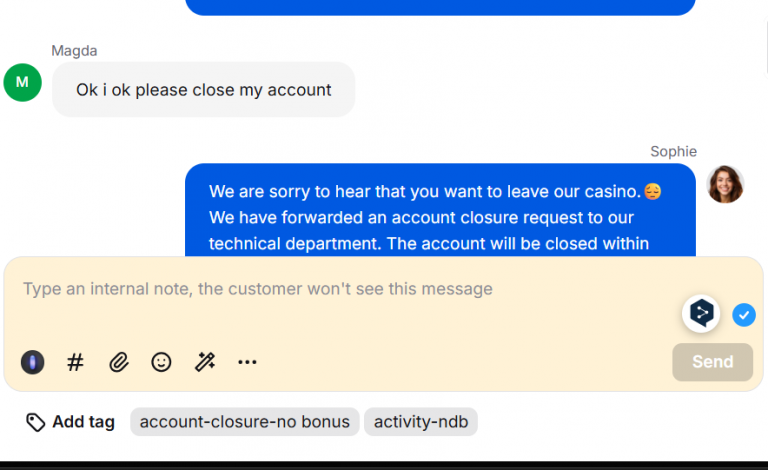Click the Send button
The width and height of the screenshot is (768, 470).
point(712,362)
